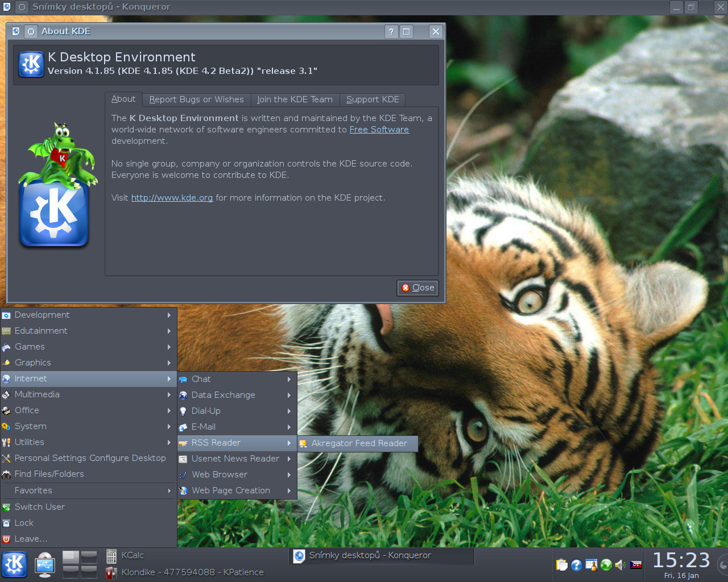Click the blue help tray icon

click(x=577, y=565)
